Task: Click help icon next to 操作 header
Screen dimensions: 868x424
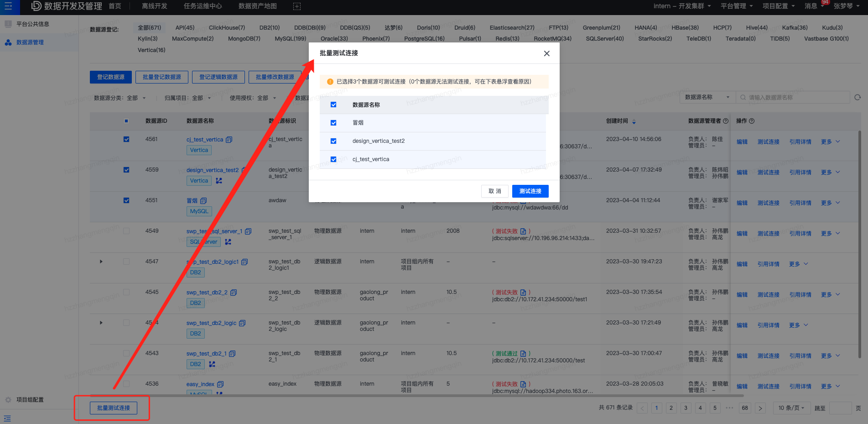Action: click(x=752, y=121)
